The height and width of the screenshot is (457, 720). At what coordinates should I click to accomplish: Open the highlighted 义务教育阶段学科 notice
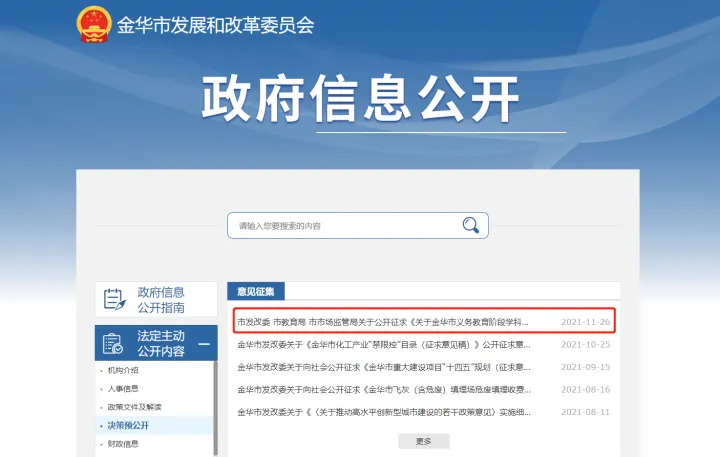tap(383, 322)
